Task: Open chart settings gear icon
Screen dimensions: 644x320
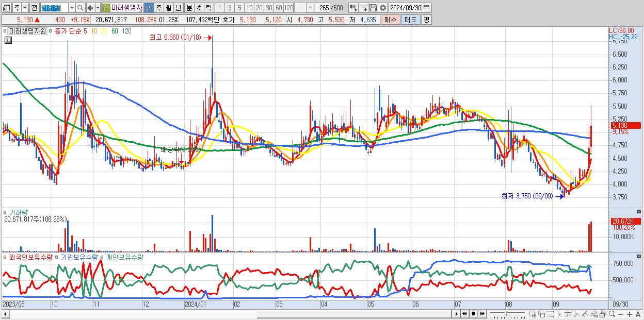Action: tap(382, 8)
